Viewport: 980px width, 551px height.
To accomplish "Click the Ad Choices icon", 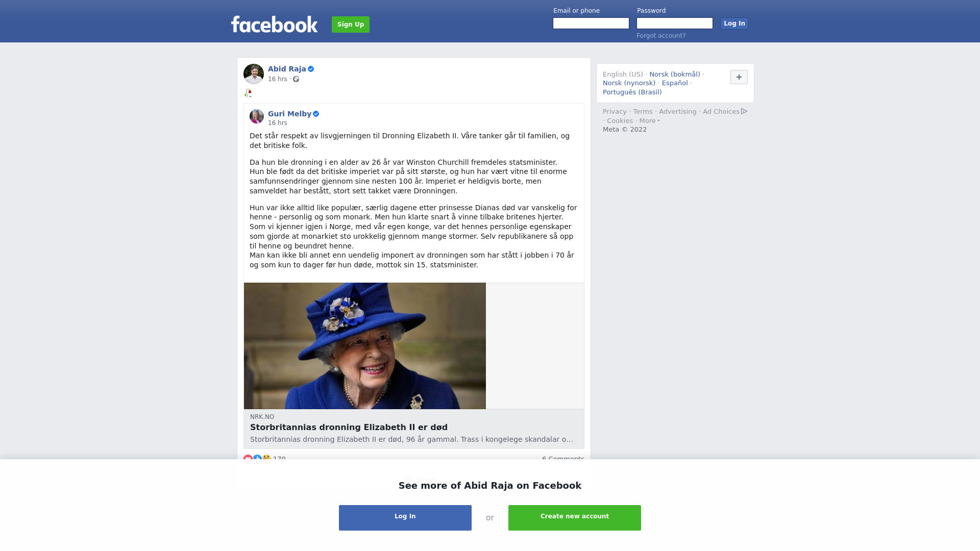I will (x=744, y=111).
